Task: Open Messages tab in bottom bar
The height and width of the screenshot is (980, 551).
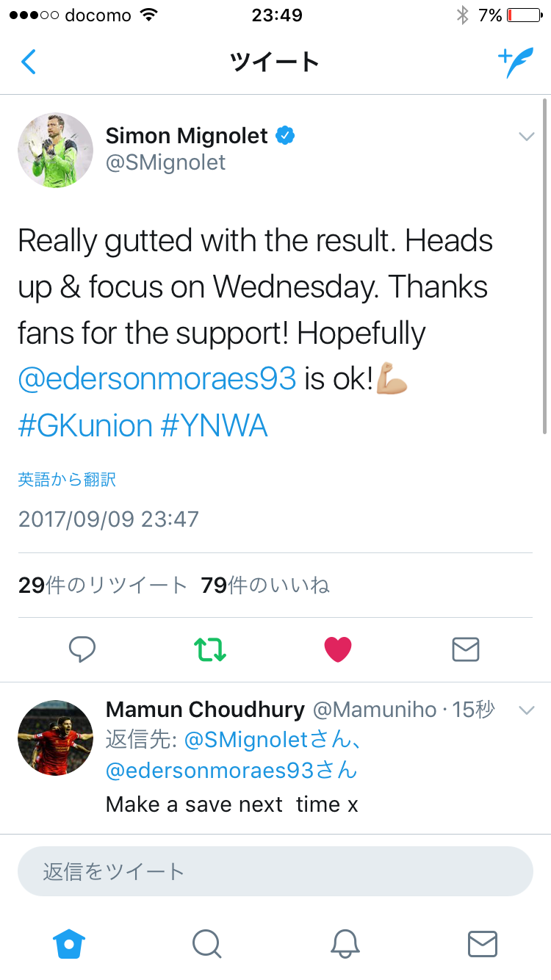Action: (x=483, y=943)
